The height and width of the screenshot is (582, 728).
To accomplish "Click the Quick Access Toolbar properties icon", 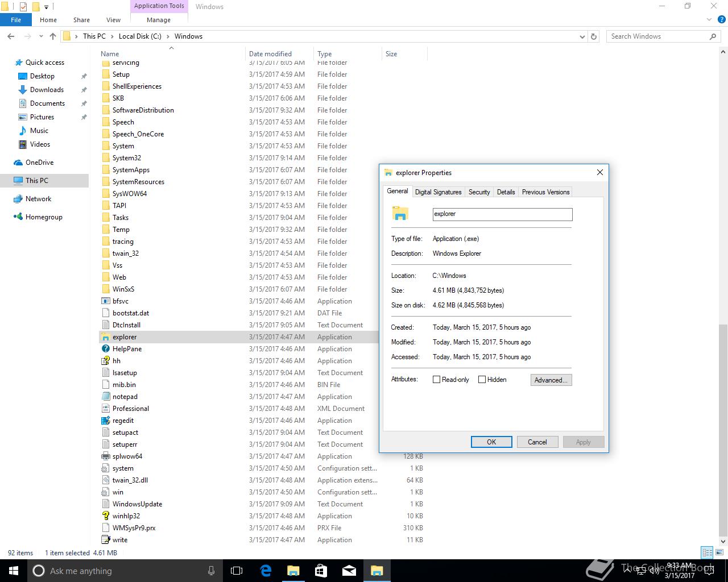I will coord(23,7).
